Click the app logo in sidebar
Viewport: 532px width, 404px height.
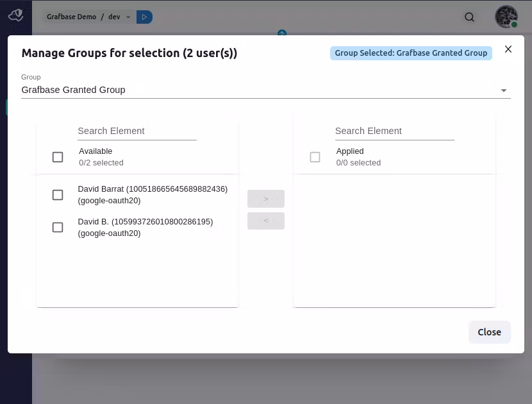(x=15, y=15)
